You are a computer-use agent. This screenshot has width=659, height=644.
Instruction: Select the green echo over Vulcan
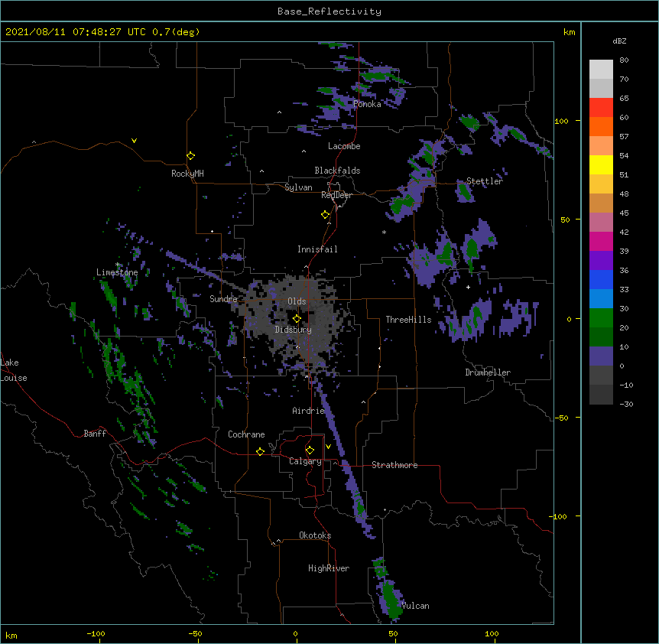coord(391,599)
